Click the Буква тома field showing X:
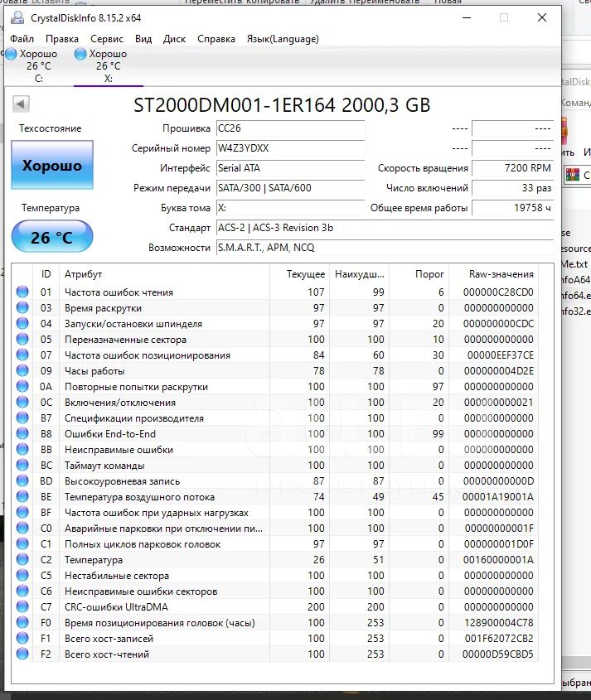 click(290, 208)
